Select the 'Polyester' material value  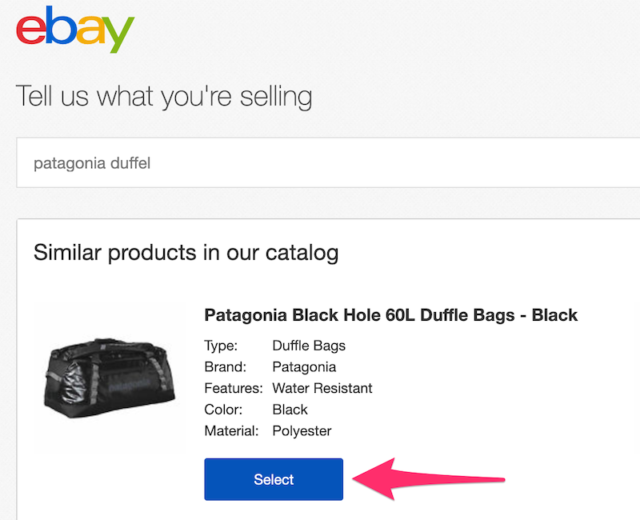(301, 431)
